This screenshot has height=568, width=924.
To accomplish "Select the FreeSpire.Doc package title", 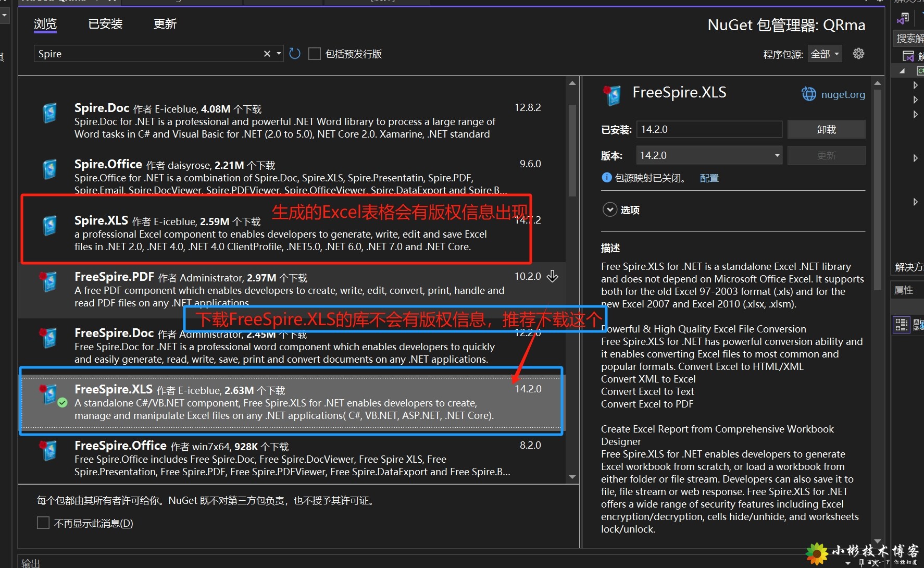I will pos(114,333).
